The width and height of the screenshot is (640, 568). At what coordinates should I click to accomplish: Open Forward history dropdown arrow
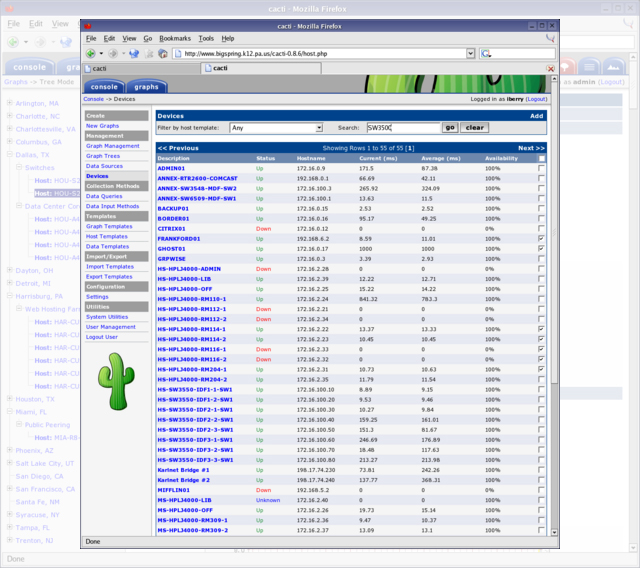[x=123, y=53]
